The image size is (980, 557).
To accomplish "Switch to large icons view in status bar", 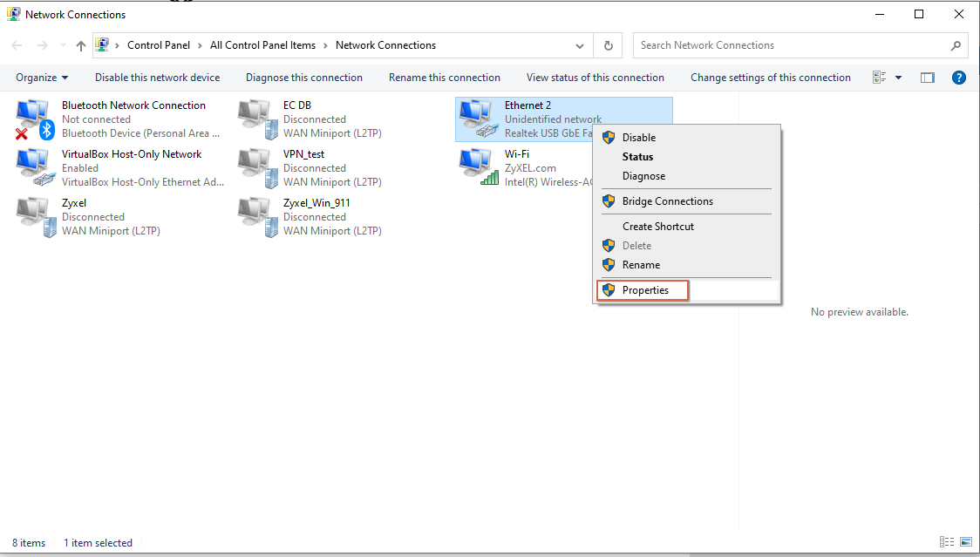I will pyautogui.click(x=966, y=542).
